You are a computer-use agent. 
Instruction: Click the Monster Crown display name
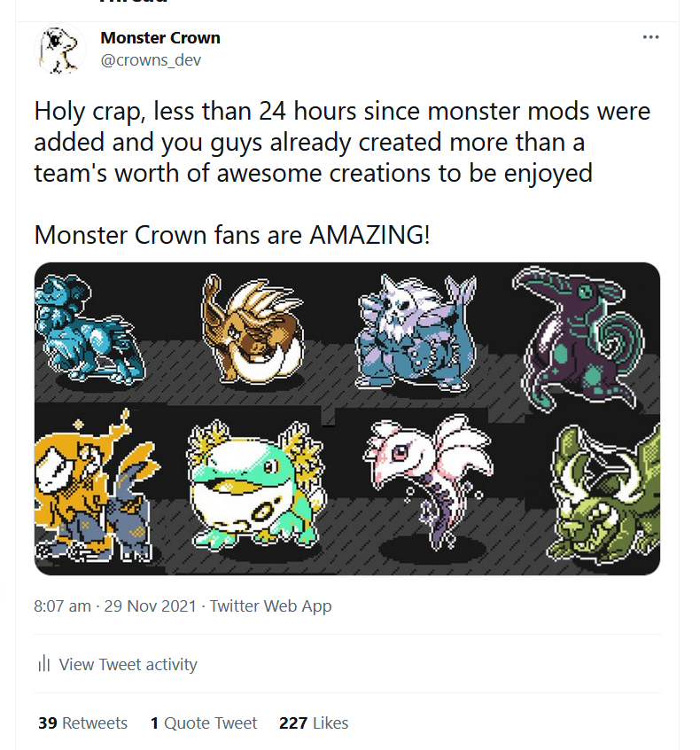click(160, 38)
